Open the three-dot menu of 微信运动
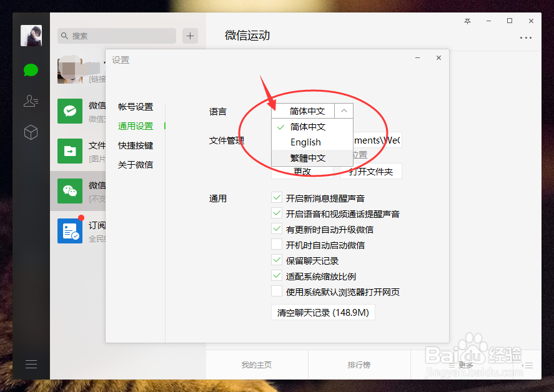This screenshot has width=554, height=392. pyautogui.click(x=526, y=38)
